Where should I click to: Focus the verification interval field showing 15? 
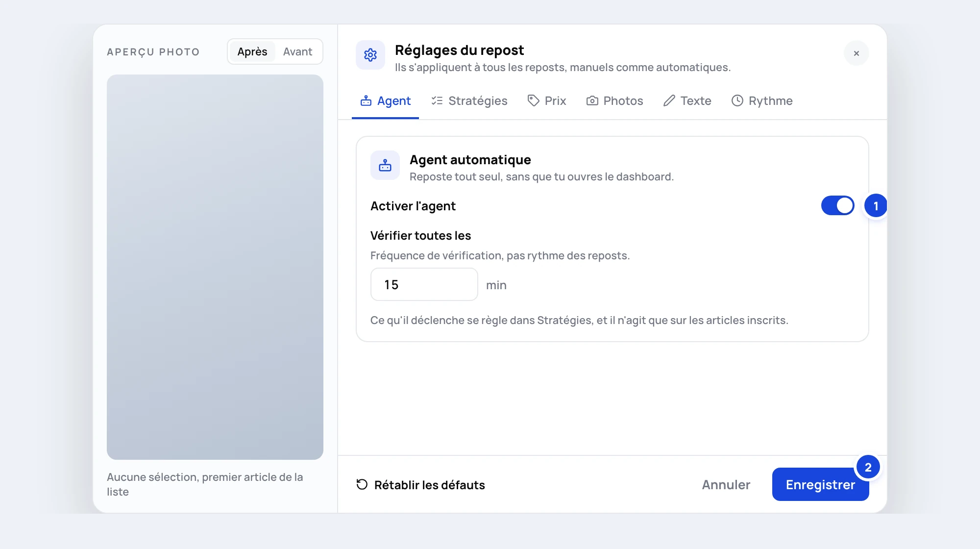424,284
